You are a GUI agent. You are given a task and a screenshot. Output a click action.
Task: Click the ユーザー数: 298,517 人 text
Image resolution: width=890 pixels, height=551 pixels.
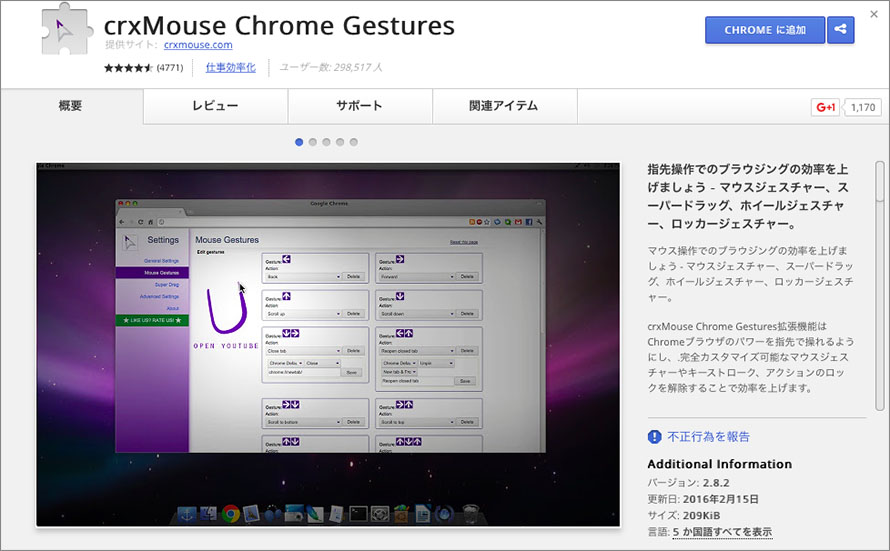tap(331, 68)
